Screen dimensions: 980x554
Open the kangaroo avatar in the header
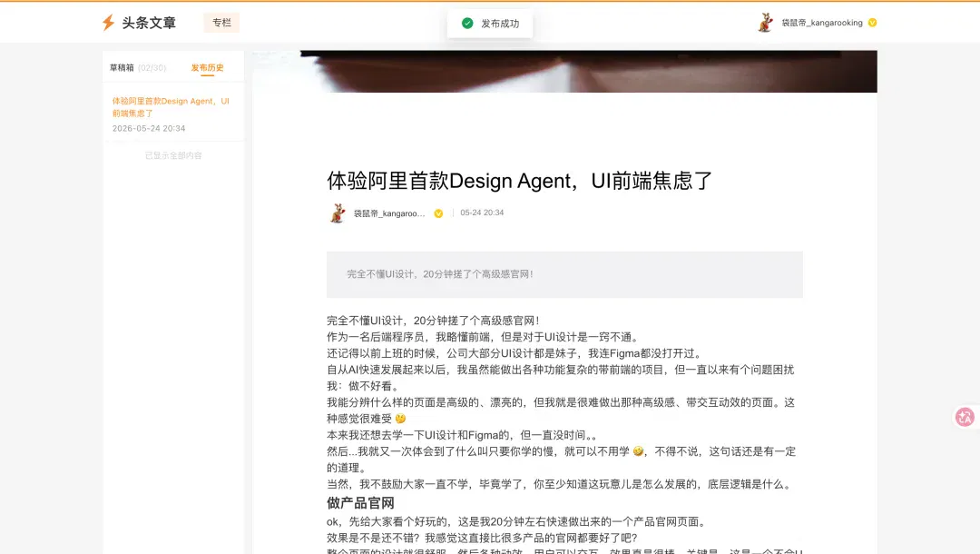click(766, 23)
